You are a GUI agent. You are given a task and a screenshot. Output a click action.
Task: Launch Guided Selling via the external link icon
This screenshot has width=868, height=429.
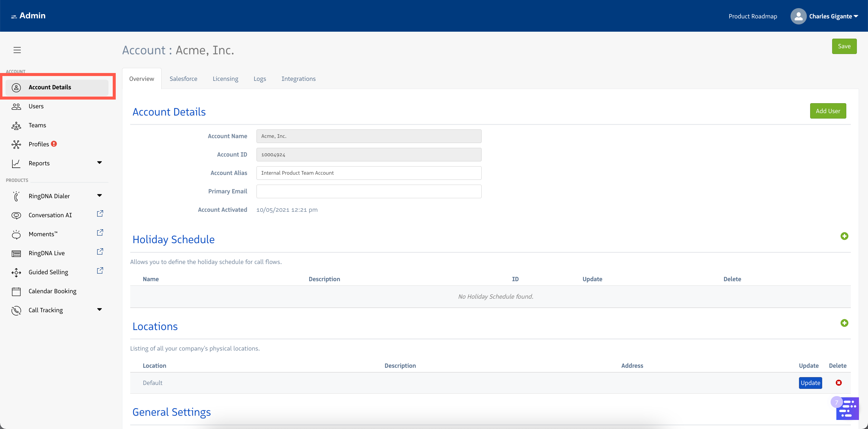(100, 271)
